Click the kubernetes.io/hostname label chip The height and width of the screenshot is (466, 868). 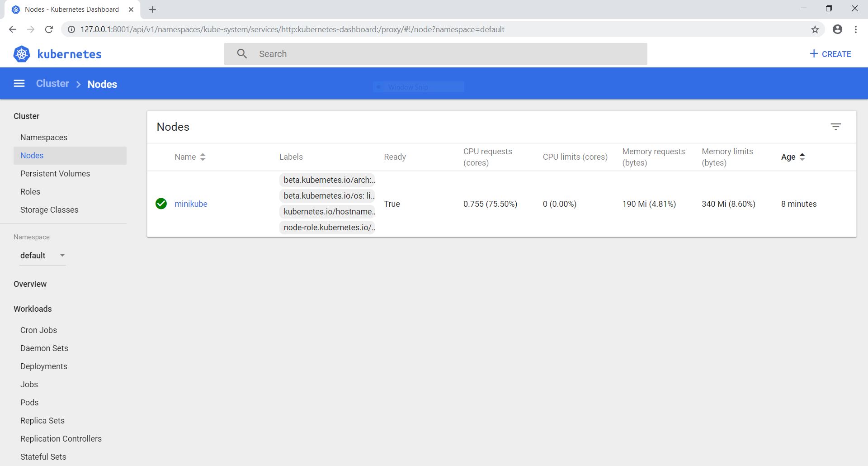coord(327,212)
